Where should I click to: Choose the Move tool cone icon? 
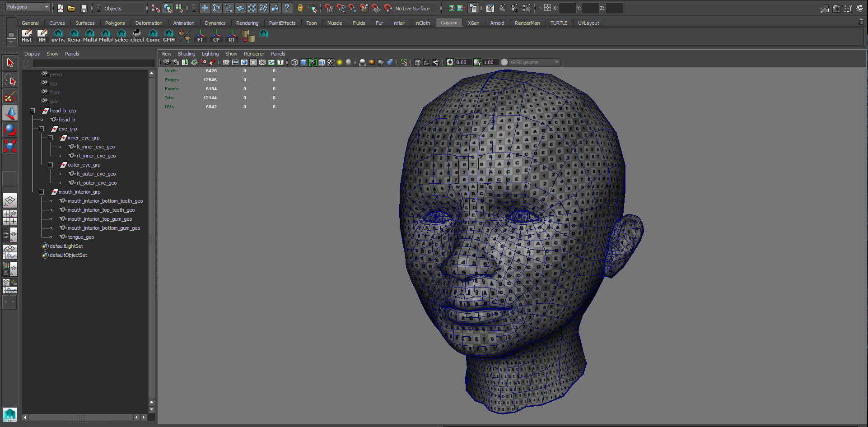(10, 113)
